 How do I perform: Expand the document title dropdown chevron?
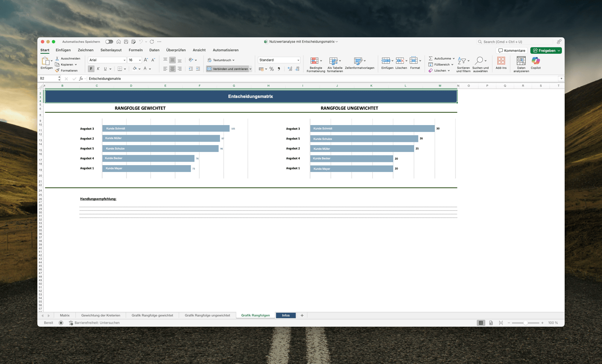[337, 42]
